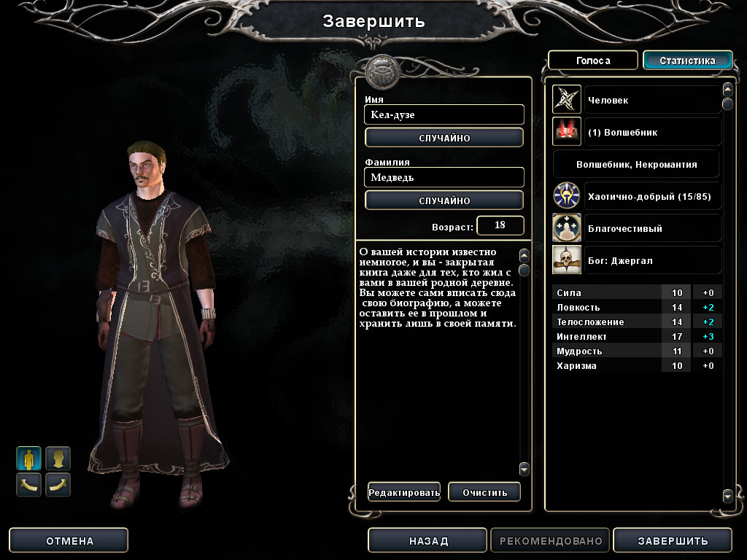Click the Возраст age field
This screenshot has width=747, height=560.
click(500, 225)
